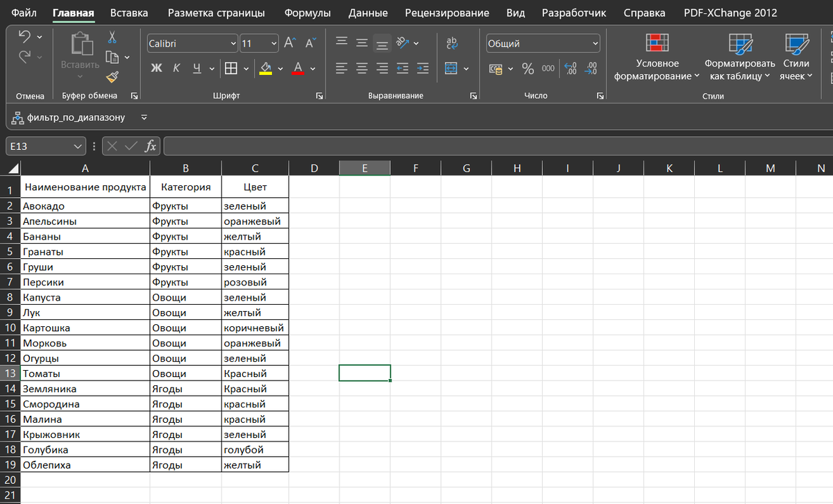The width and height of the screenshot is (833, 504).
Task: Click the decrease indent icon
Action: coord(403,68)
